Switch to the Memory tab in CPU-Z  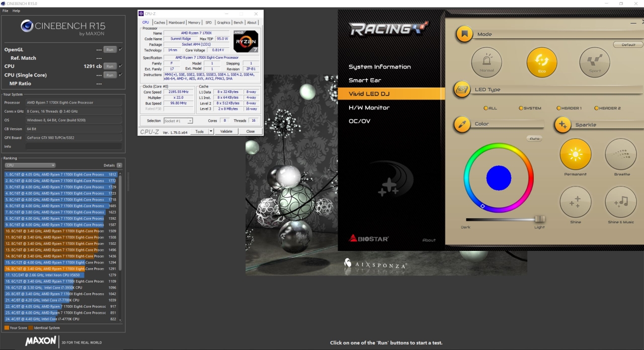(x=194, y=23)
